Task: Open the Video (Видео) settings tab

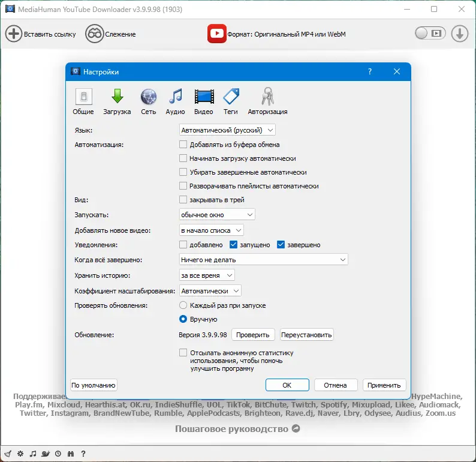Action: tap(204, 101)
